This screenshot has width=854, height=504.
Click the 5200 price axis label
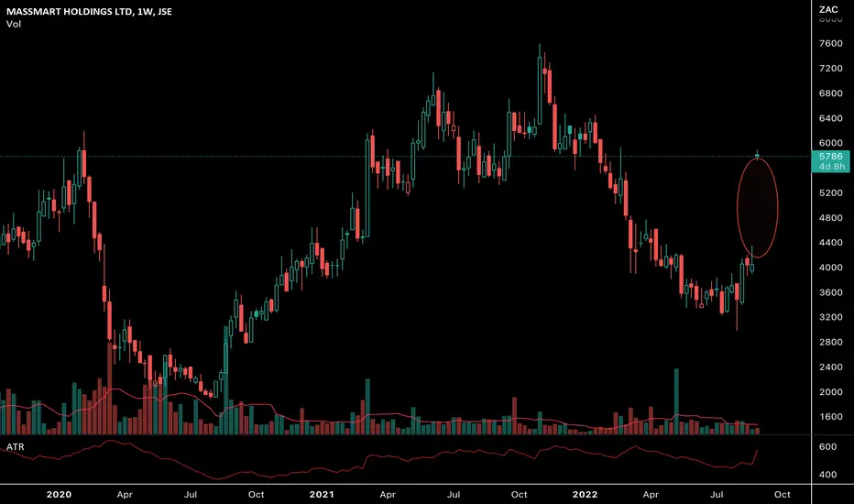830,192
